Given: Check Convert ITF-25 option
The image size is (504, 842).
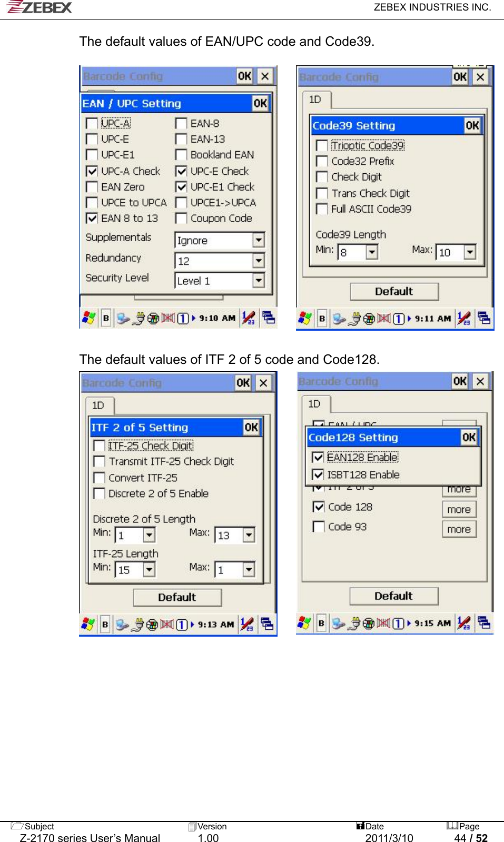Looking at the screenshot, I should [99, 478].
